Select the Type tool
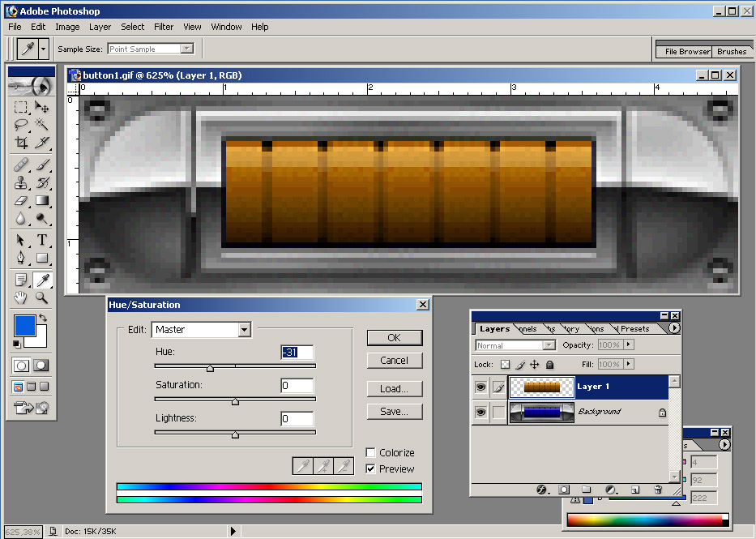Image resolution: width=756 pixels, height=539 pixels. (x=42, y=240)
